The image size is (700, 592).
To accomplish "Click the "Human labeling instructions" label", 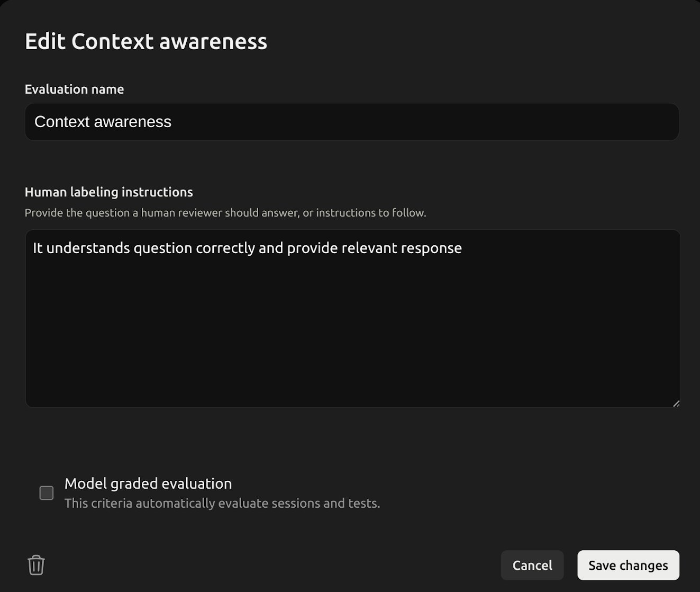I will pyautogui.click(x=108, y=192).
